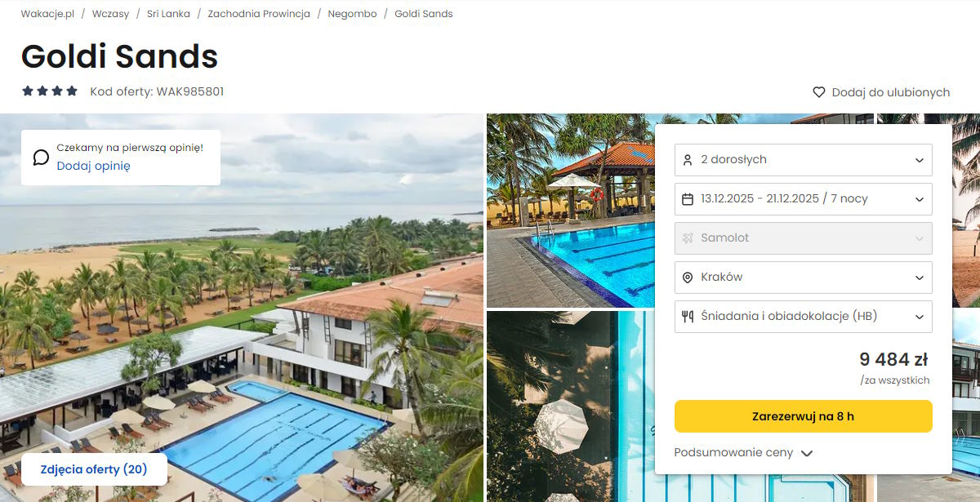The width and height of the screenshot is (980, 502).
Task: Click the cutlery icon in the meal plan field
Action: click(x=688, y=316)
